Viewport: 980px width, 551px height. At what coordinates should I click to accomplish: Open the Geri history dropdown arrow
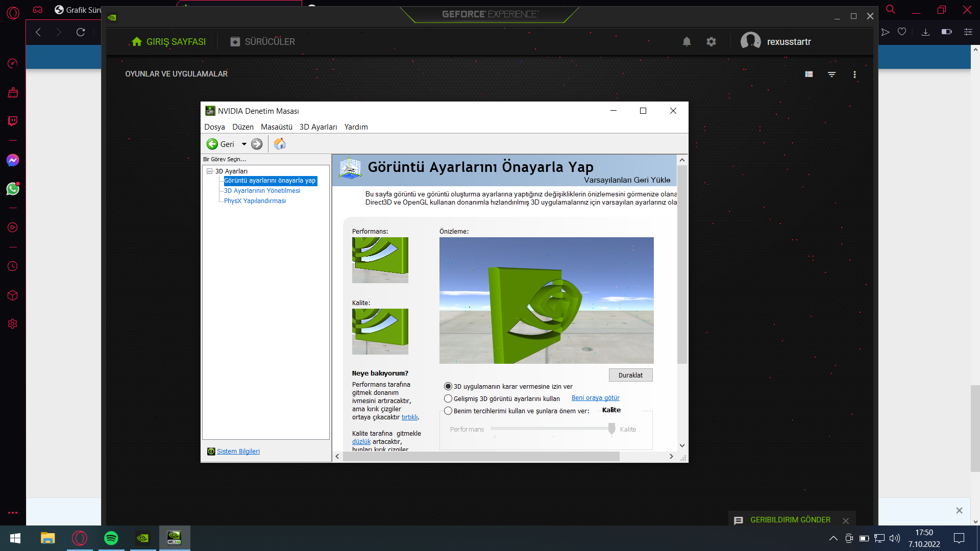244,144
